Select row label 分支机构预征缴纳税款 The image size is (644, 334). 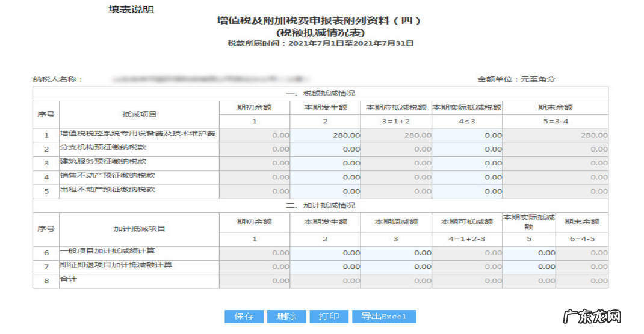click(x=103, y=147)
